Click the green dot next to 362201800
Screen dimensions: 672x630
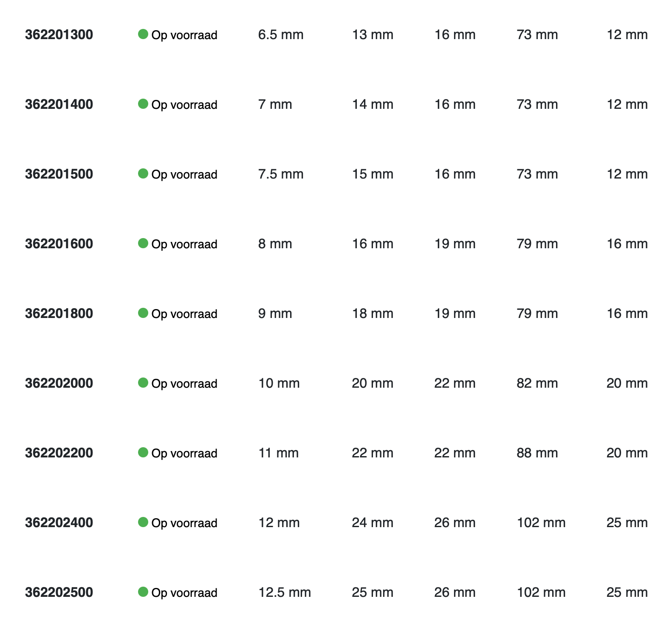click(x=143, y=313)
